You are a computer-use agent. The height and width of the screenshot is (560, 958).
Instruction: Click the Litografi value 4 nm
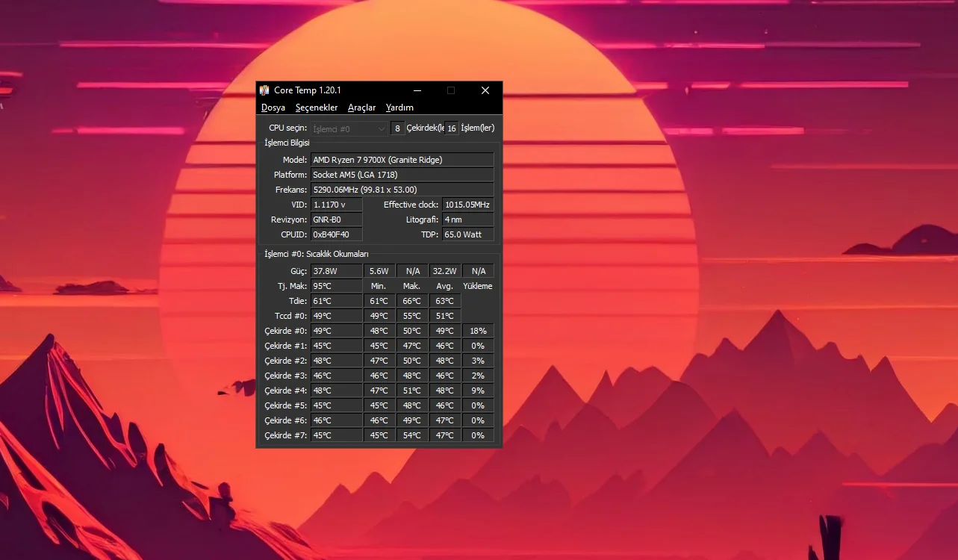tap(468, 220)
